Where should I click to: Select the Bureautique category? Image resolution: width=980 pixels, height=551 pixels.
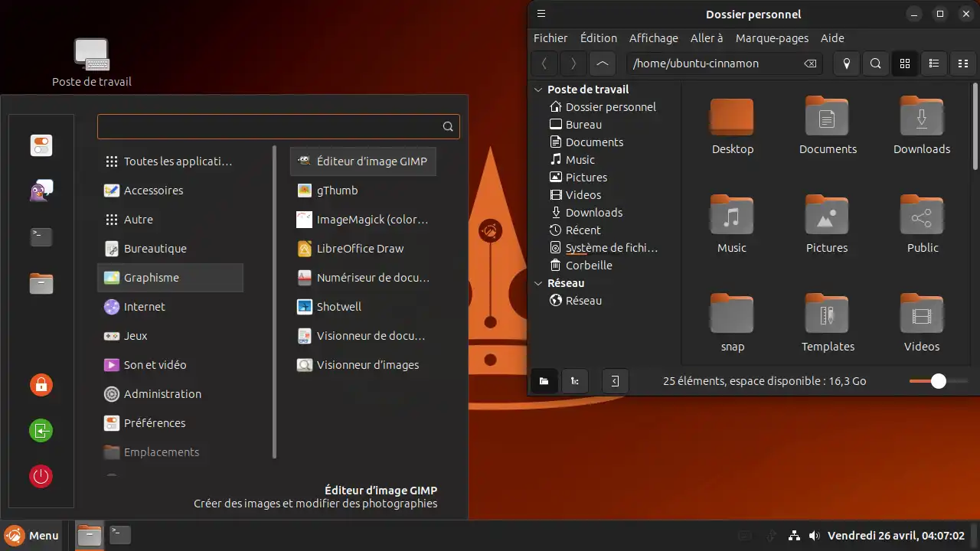coord(170,249)
